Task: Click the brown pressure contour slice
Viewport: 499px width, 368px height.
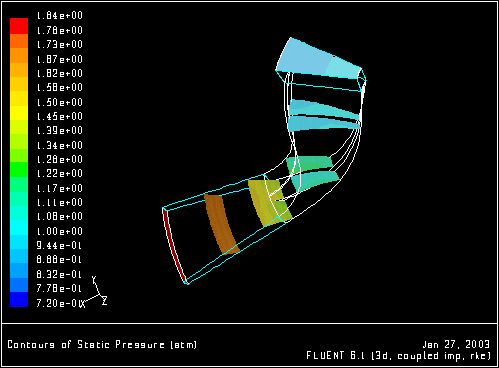Action: pos(221,224)
